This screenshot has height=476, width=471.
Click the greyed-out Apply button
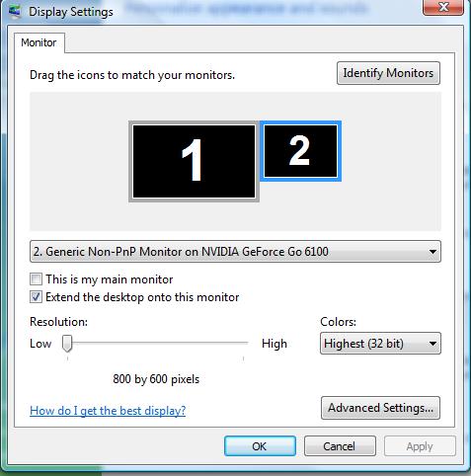420,446
